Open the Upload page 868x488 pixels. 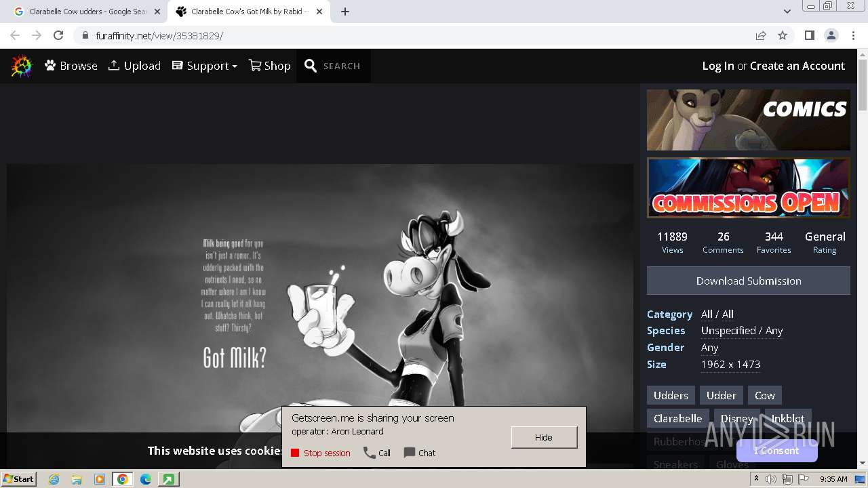[x=134, y=66]
